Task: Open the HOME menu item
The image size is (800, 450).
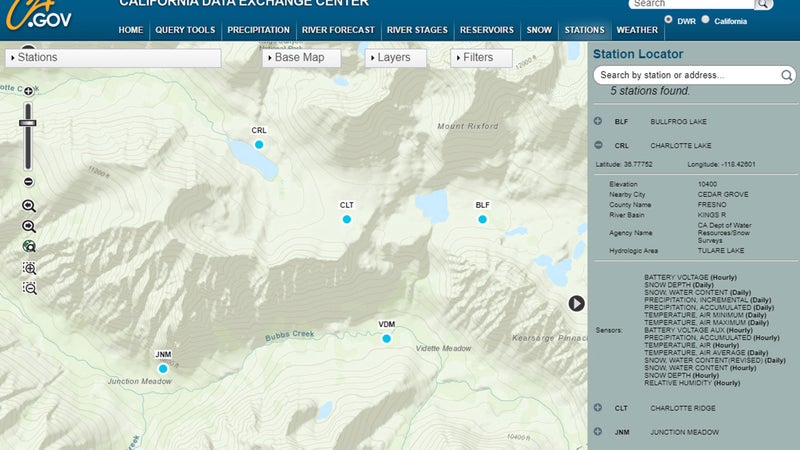Action: 131,30
